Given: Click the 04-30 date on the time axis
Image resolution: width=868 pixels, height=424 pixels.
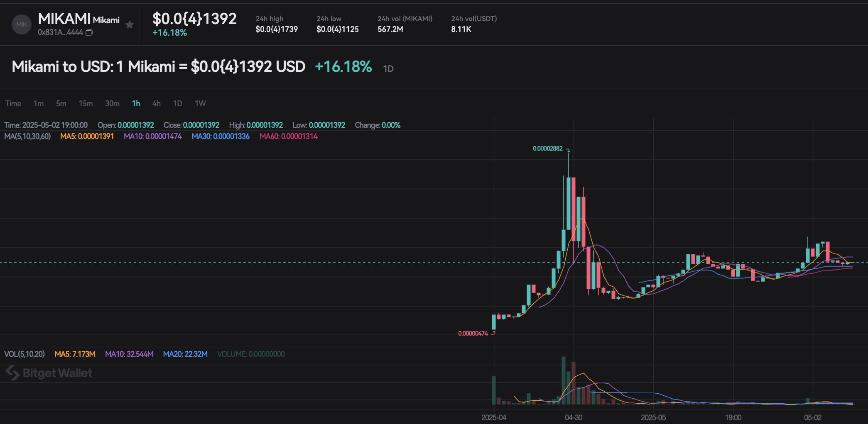Looking at the screenshot, I should (574, 417).
